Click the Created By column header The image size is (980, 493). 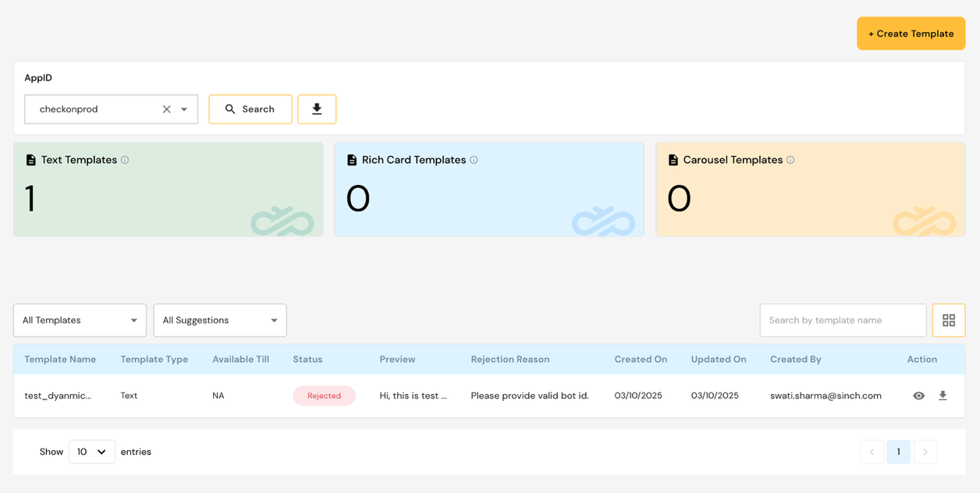pyautogui.click(x=796, y=360)
